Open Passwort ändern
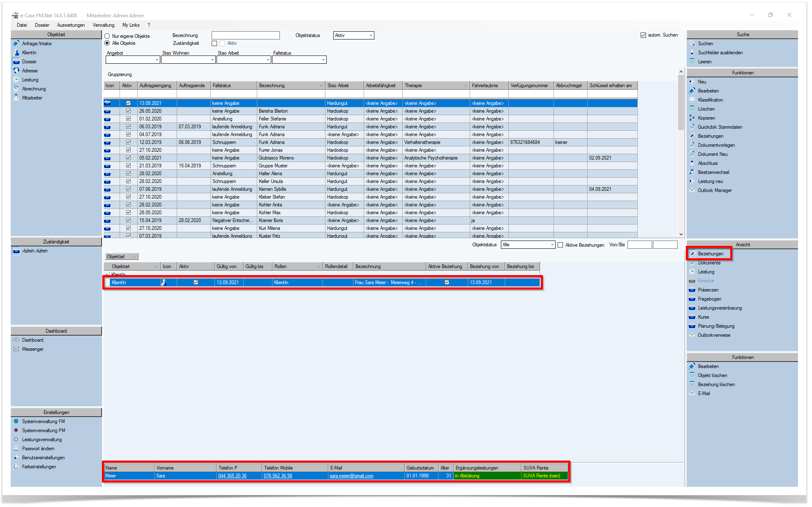The image size is (812, 507). (38, 449)
